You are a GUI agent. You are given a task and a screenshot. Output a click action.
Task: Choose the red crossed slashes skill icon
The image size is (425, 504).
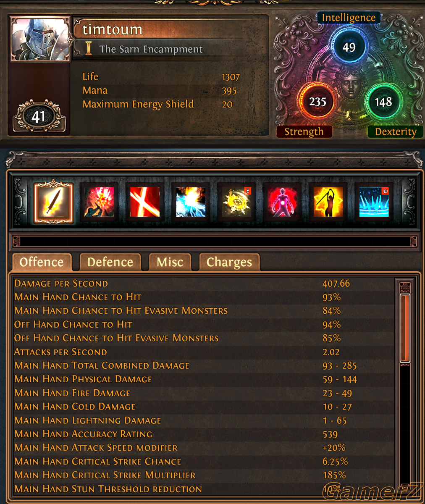click(144, 202)
